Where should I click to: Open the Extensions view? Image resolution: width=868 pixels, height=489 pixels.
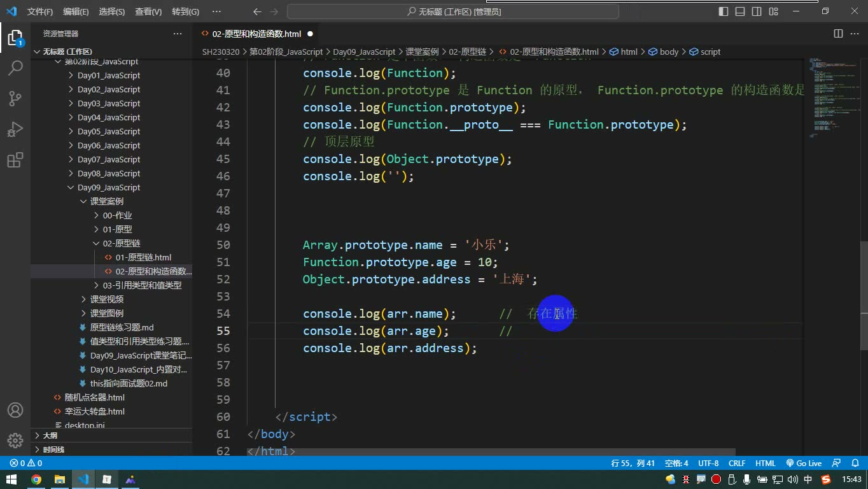point(15,159)
